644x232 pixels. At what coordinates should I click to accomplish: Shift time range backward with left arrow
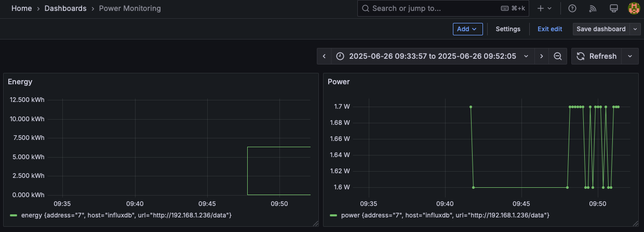click(x=324, y=56)
